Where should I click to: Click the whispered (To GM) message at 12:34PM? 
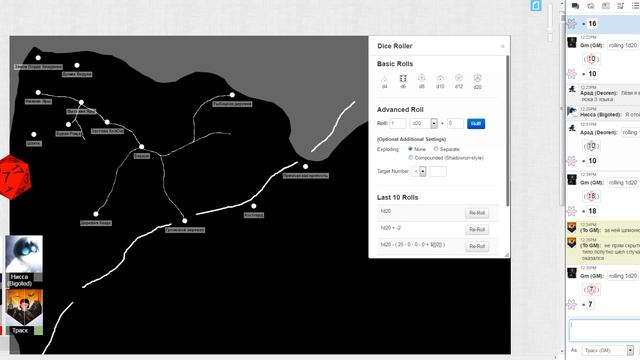click(x=604, y=228)
